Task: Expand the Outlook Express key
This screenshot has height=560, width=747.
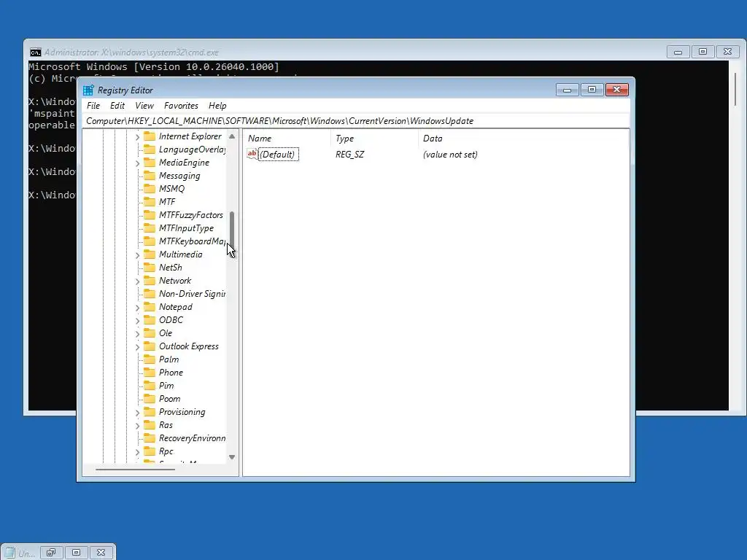Action: 137,347
